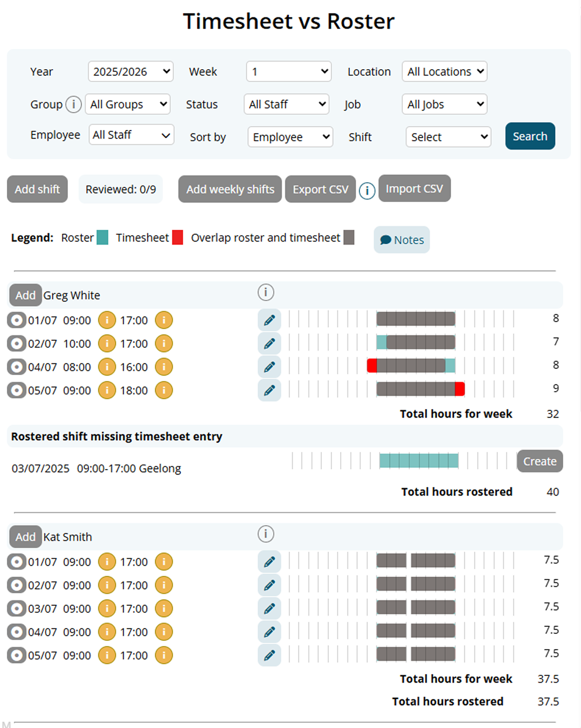Click Create for missing 03/07 timesheet
This screenshot has width=581, height=728.
(539, 461)
